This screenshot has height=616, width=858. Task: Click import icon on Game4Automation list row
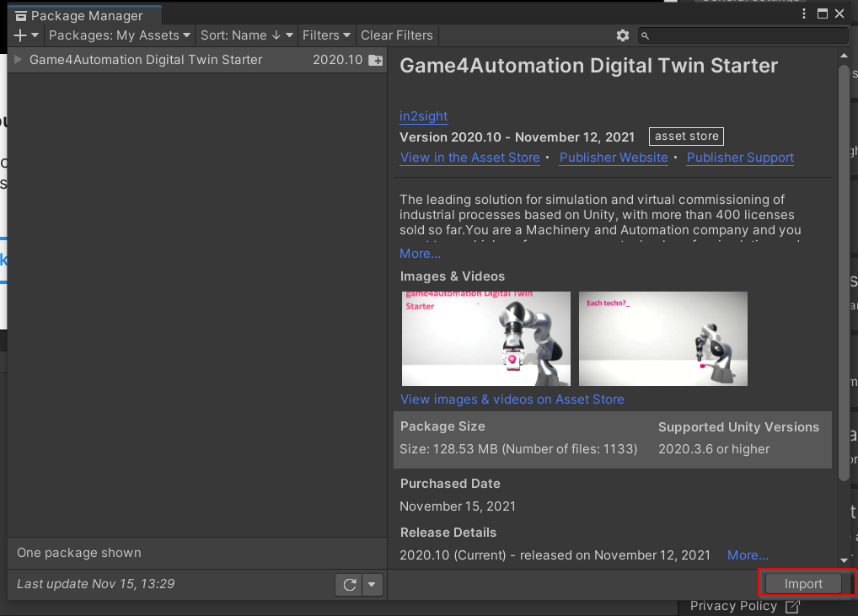pyautogui.click(x=375, y=60)
